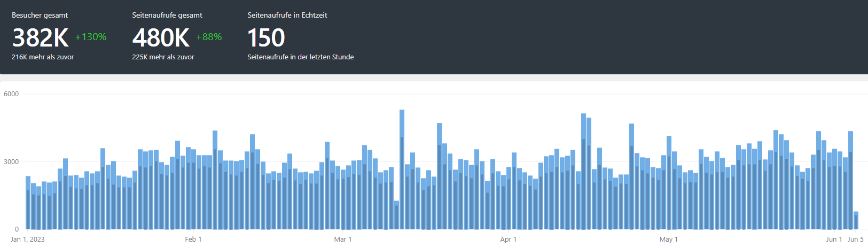Click the 3000 y-axis label
The height and width of the screenshot is (247, 868).
(11, 161)
